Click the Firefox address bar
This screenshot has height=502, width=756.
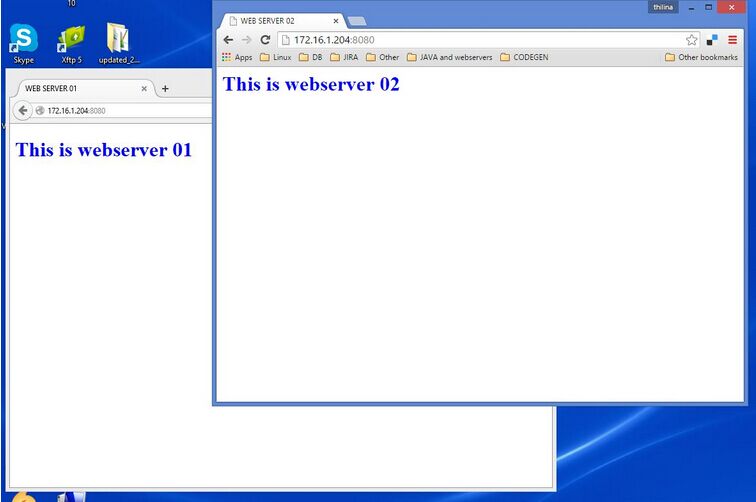click(x=124, y=110)
